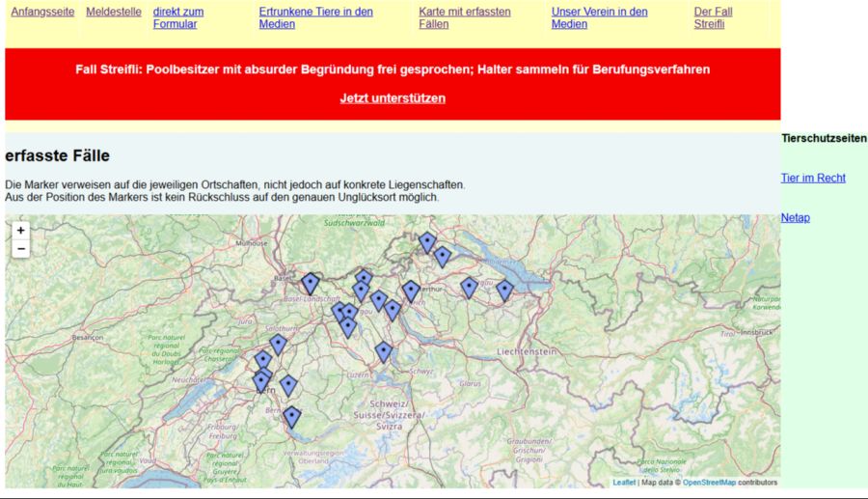Image resolution: width=868 pixels, height=499 pixels.
Task: Open the Netap sidebar link
Action: [796, 218]
